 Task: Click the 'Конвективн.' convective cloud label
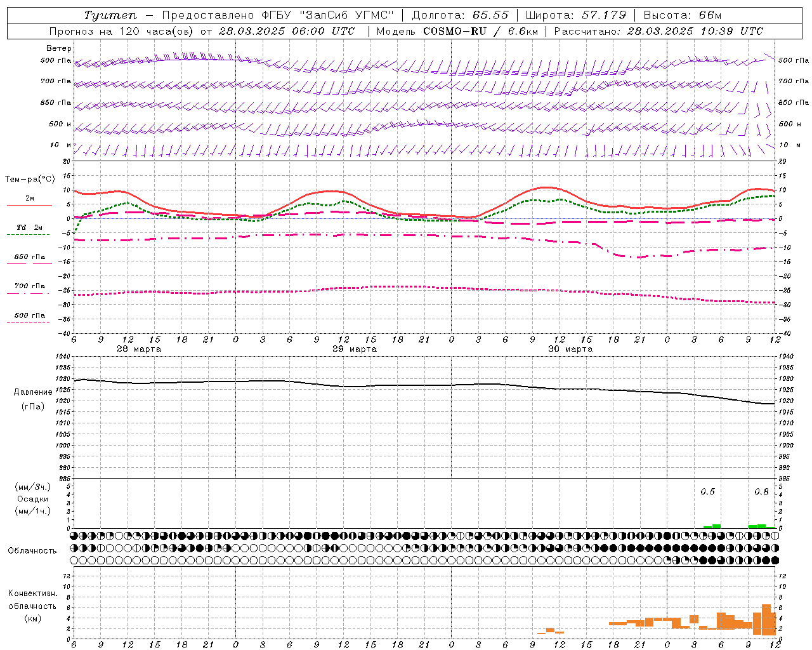(x=32, y=594)
